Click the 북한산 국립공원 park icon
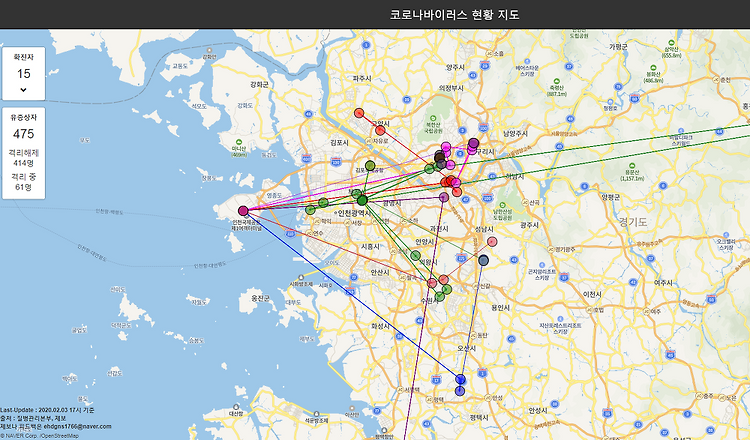The image size is (750, 440). pyautogui.click(x=433, y=118)
